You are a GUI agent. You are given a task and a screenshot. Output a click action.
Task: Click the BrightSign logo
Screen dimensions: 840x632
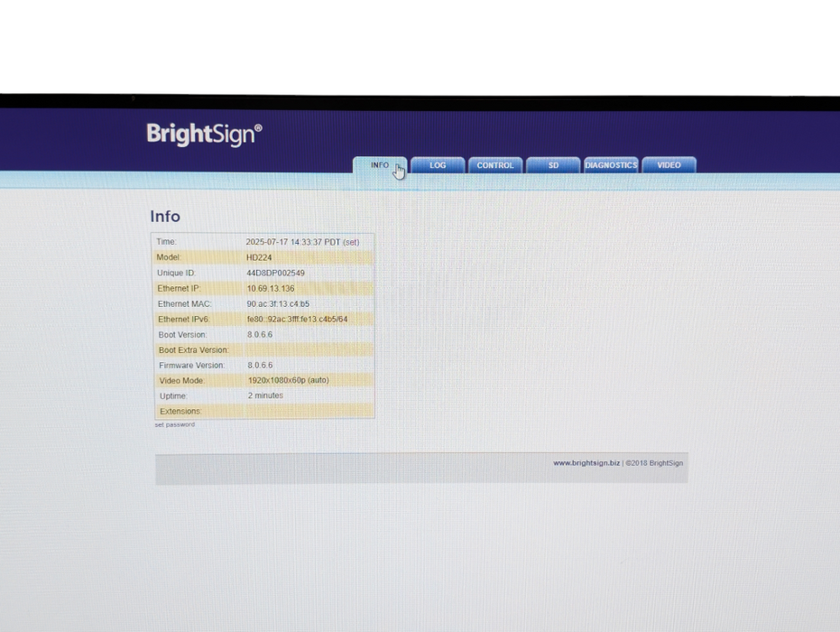pyautogui.click(x=204, y=135)
